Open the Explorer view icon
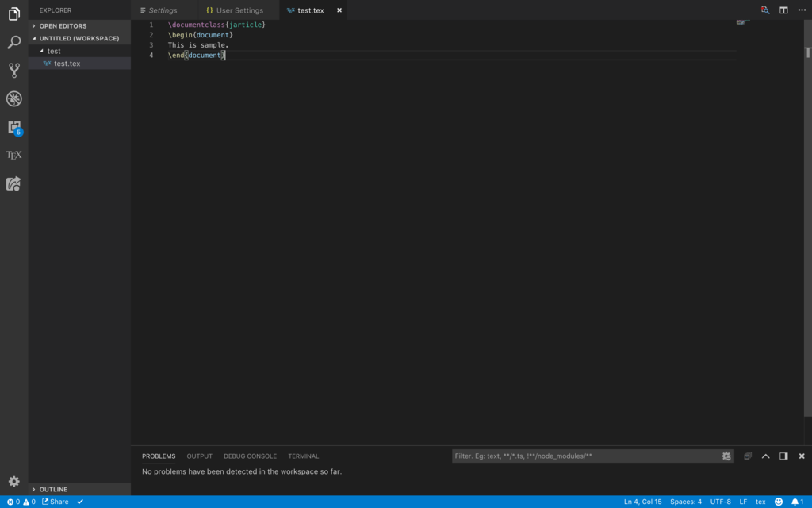 pyautogui.click(x=14, y=14)
